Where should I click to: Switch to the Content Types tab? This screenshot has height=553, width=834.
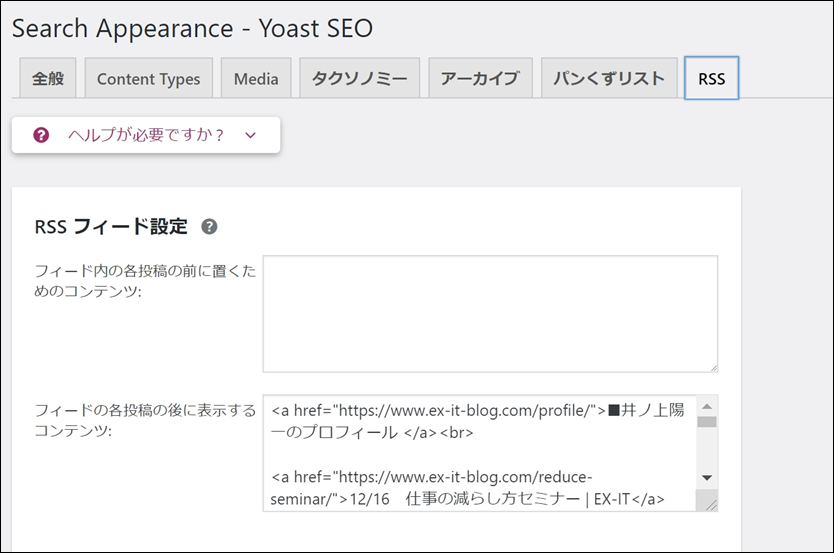tap(148, 78)
